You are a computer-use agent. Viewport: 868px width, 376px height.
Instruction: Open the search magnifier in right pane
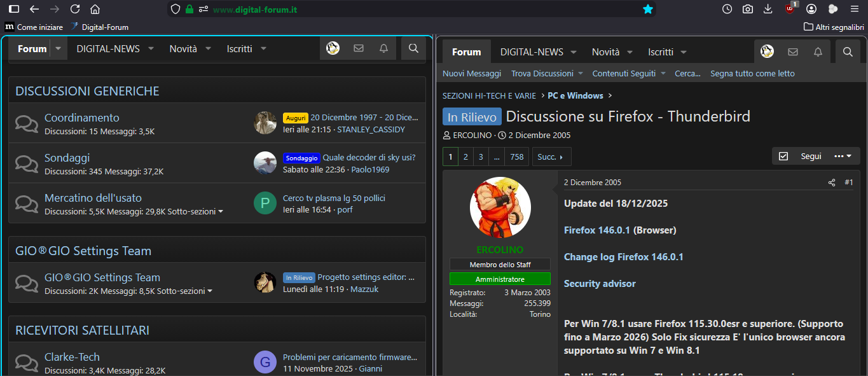[x=847, y=52]
